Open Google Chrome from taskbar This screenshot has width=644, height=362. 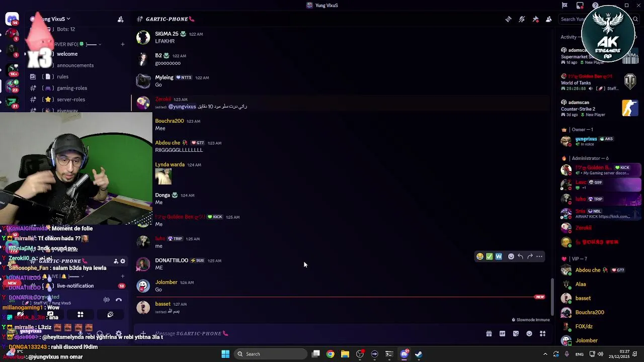click(x=330, y=354)
